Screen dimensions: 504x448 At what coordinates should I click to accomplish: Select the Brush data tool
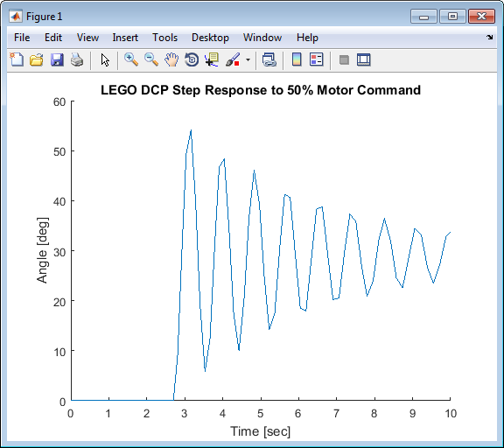pos(233,59)
